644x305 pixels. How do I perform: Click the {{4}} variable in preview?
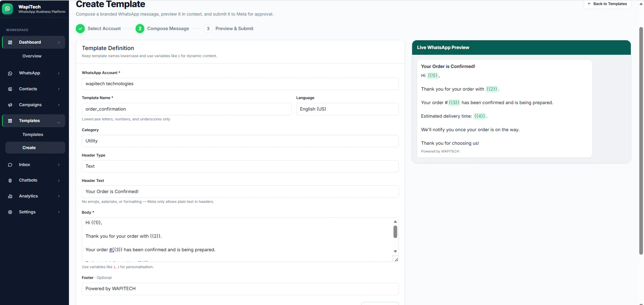tap(480, 116)
